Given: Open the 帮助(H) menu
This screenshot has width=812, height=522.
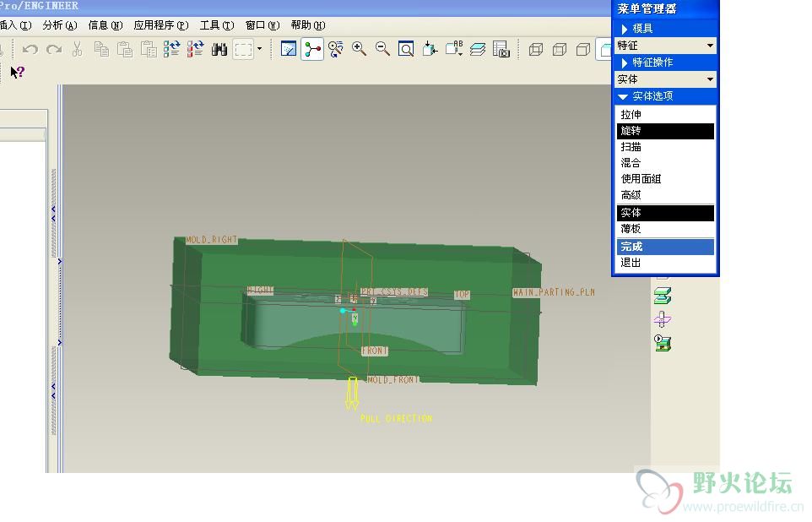Looking at the screenshot, I should tap(308, 24).
